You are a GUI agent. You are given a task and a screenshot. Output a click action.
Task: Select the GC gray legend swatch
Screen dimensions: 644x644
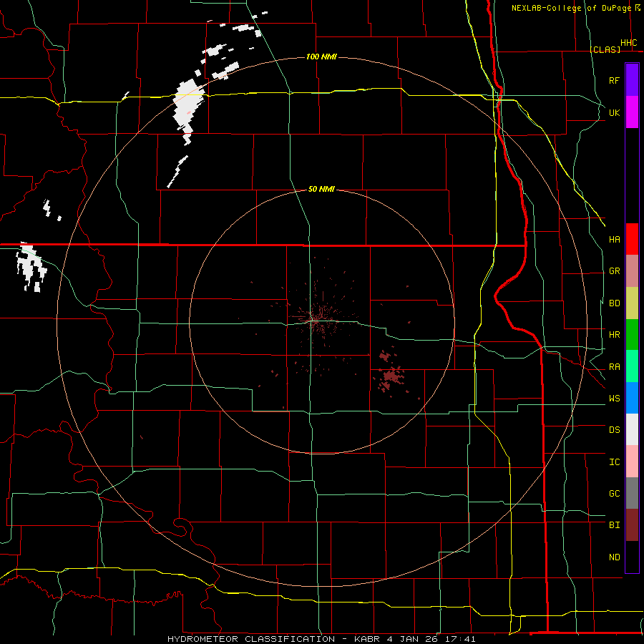coord(632,493)
